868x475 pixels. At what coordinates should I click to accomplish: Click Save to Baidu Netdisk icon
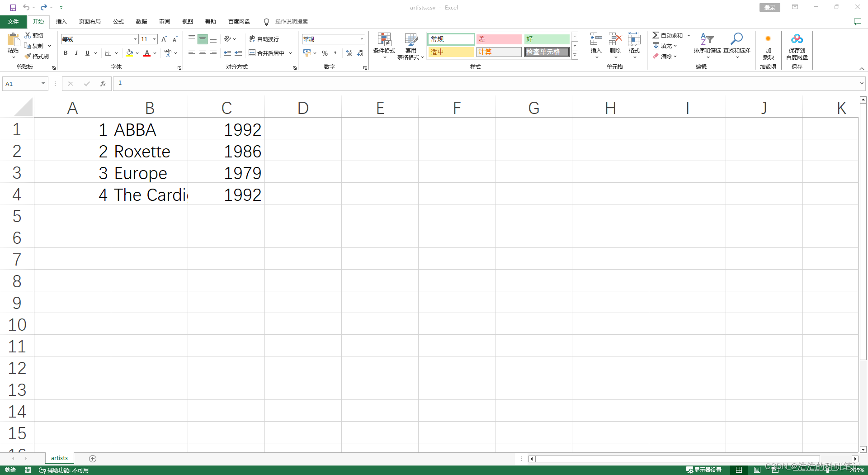coord(797,39)
